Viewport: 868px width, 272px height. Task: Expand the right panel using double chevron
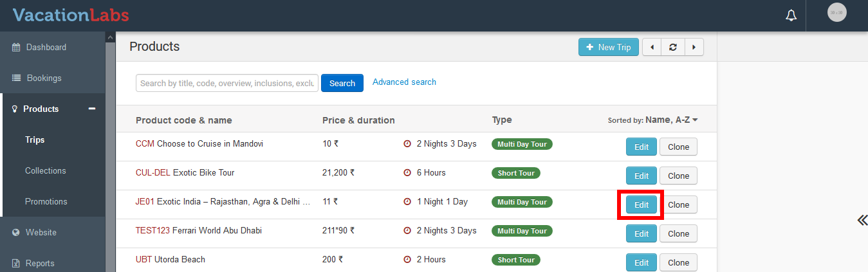862,221
